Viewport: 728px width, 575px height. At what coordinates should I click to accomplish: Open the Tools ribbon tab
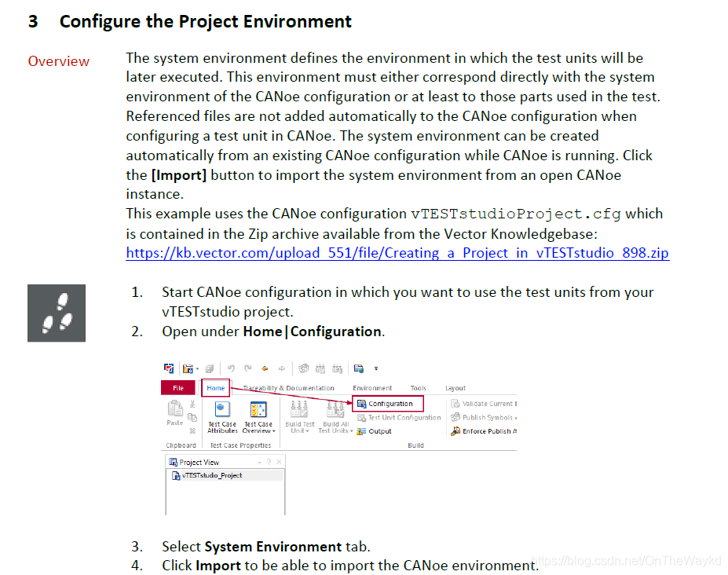419,388
